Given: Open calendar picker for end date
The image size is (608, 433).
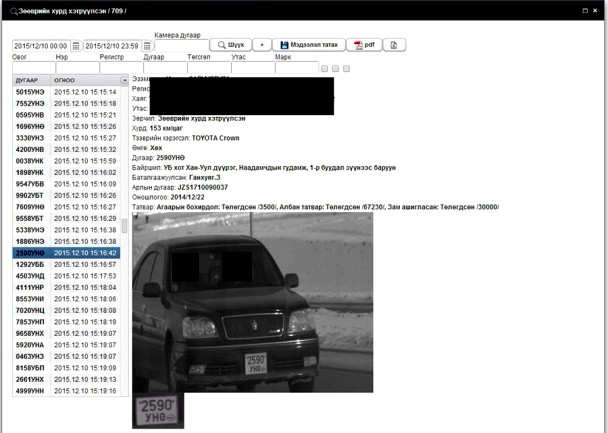Looking at the screenshot, I should point(147,46).
